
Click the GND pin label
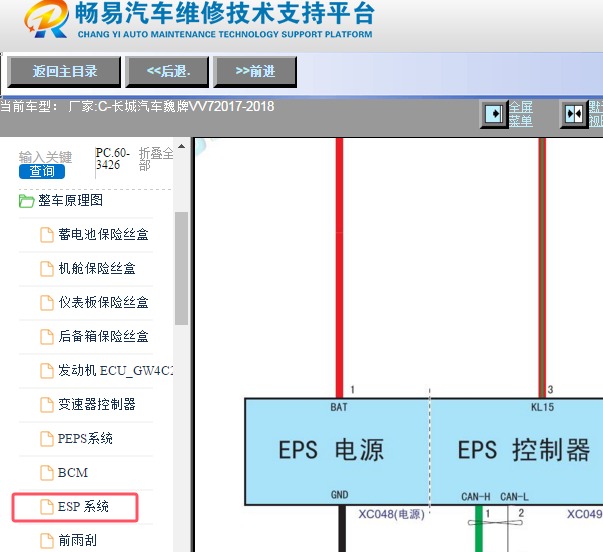point(340,494)
